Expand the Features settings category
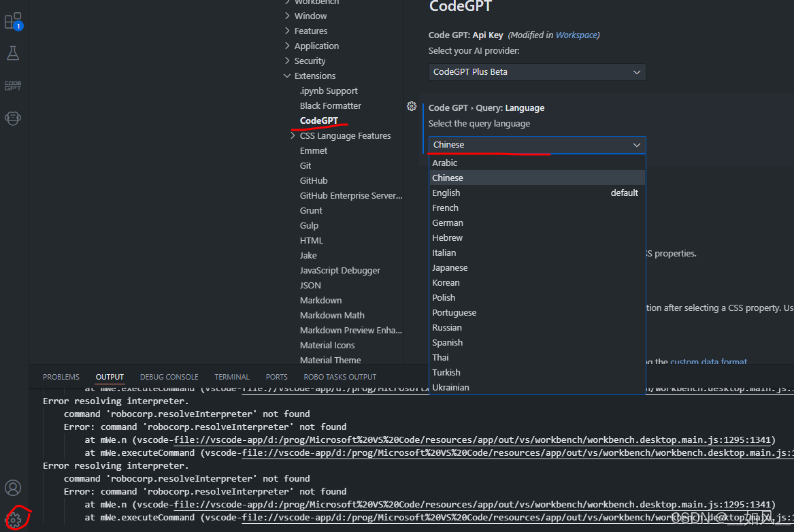The width and height of the screenshot is (794, 532). click(310, 31)
